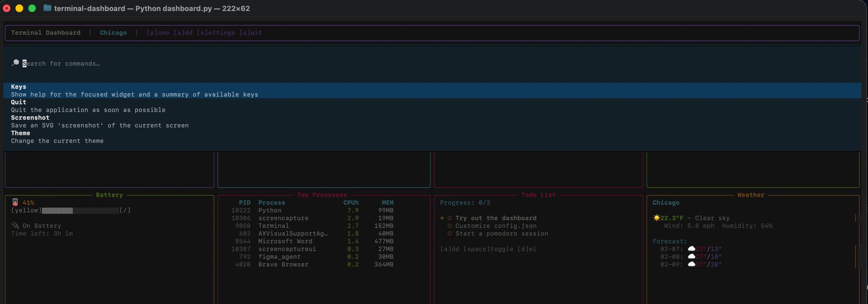Viewport: 868px width, 304px height.
Task: Click the cloud icon for 02-09 forecast
Action: 691,264
